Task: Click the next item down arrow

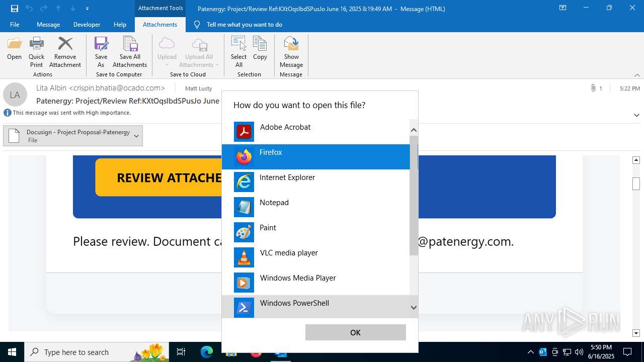Action: [73, 8]
